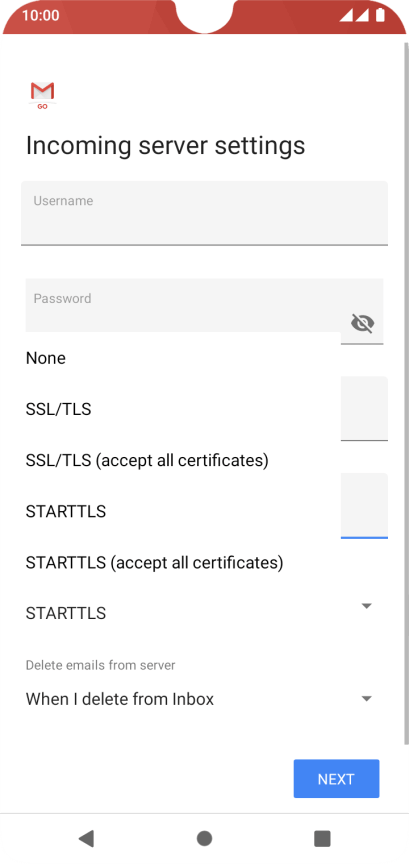Tap the signal strength icon in status bar
Viewport: 409px width, 864px height.
tap(354, 15)
